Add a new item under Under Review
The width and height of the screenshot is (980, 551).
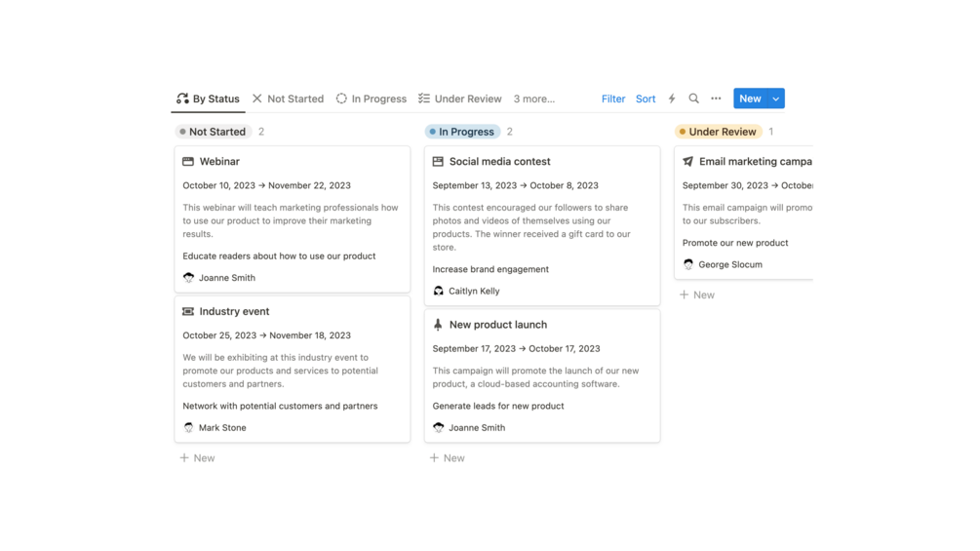pos(697,295)
